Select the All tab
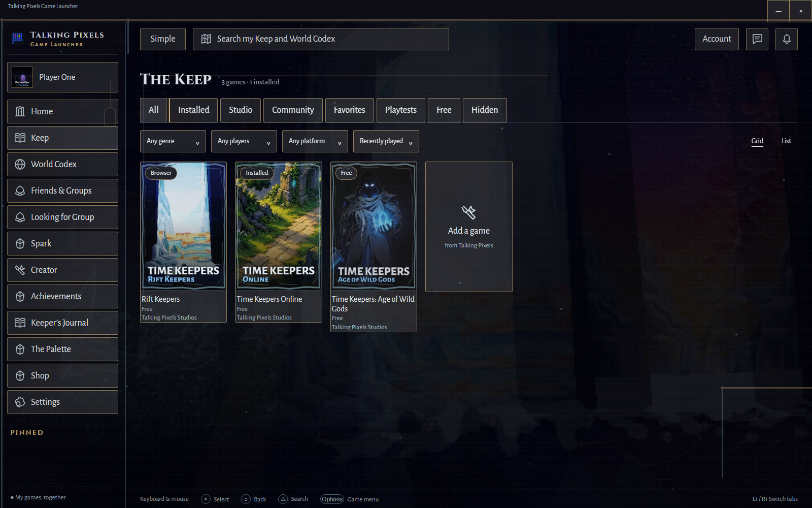812x508 pixels. pos(153,110)
